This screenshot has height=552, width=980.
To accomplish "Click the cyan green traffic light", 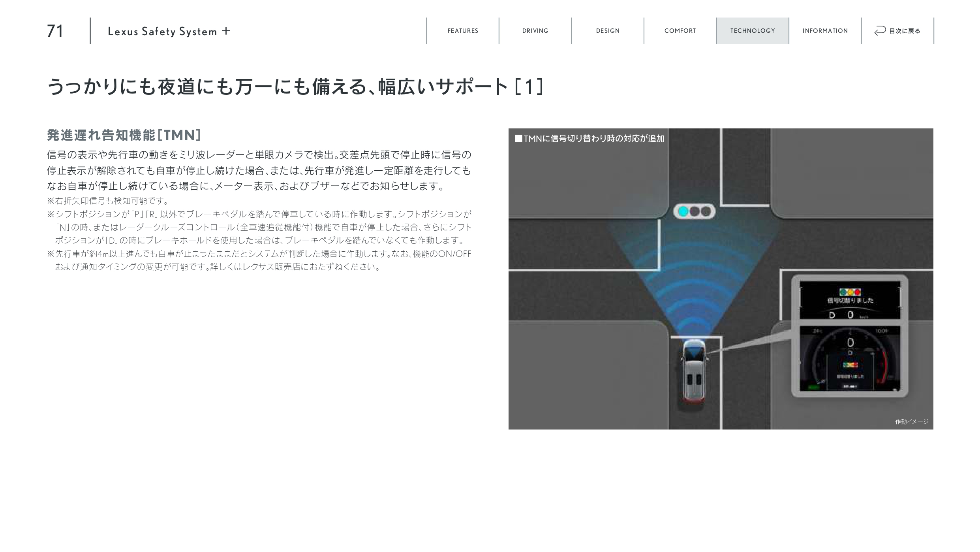I will (683, 211).
